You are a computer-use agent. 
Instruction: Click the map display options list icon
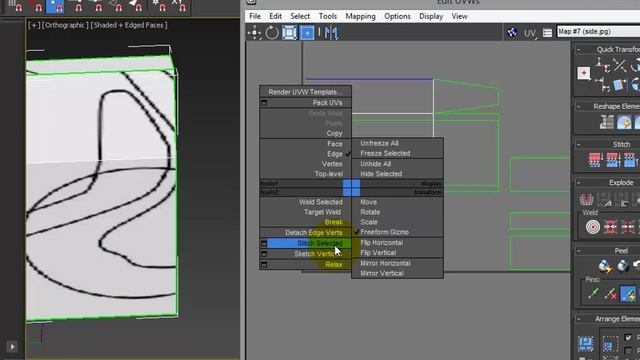tap(547, 32)
